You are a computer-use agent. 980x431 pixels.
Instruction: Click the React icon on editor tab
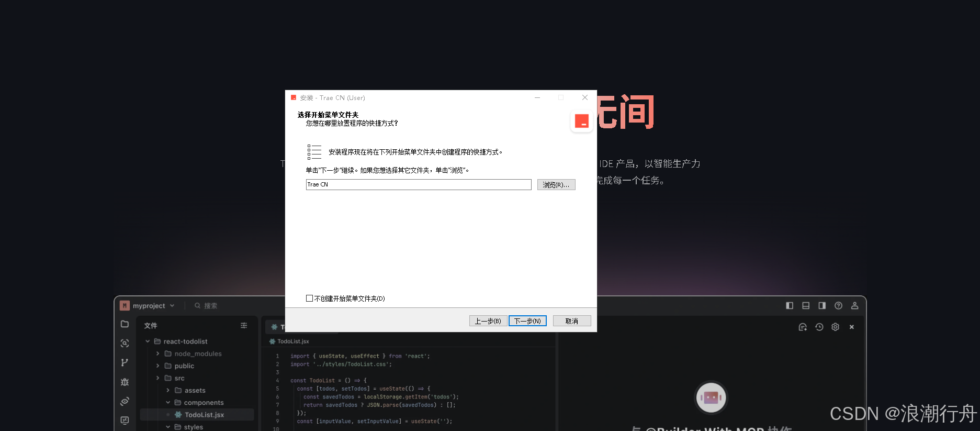[x=274, y=327]
